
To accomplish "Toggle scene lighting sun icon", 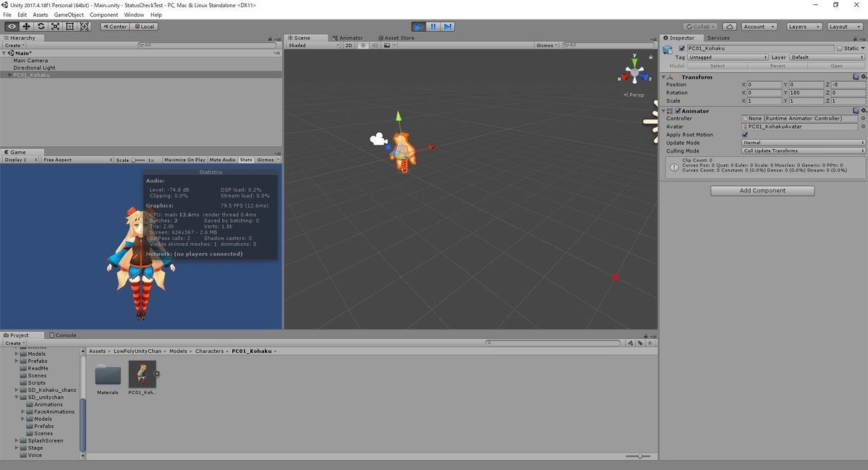I will pos(364,46).
